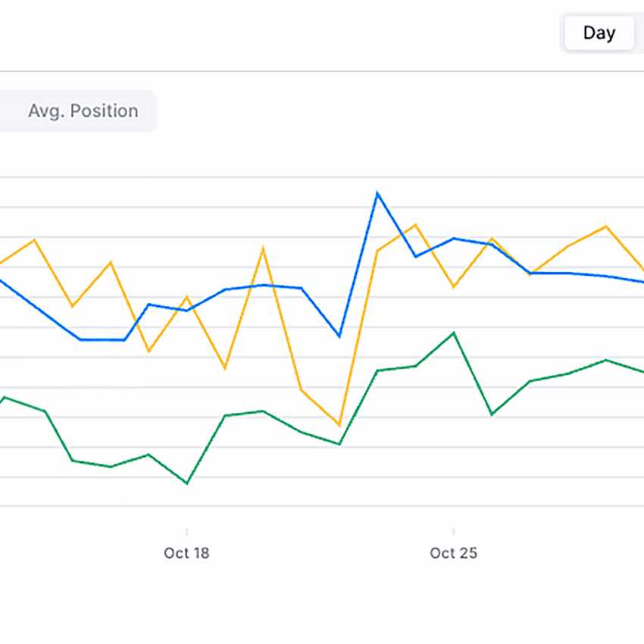Click the yellow peak between Oct 18 and the blue spike
The image size is (644, 644).
click(x=263, y=248)
